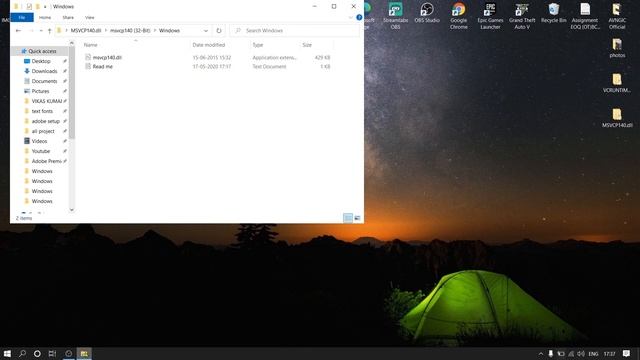The width and height of the screenshot is (640, 360).
Task: Click navigation pane scroll down arrow
Action: tap(72, 210)
